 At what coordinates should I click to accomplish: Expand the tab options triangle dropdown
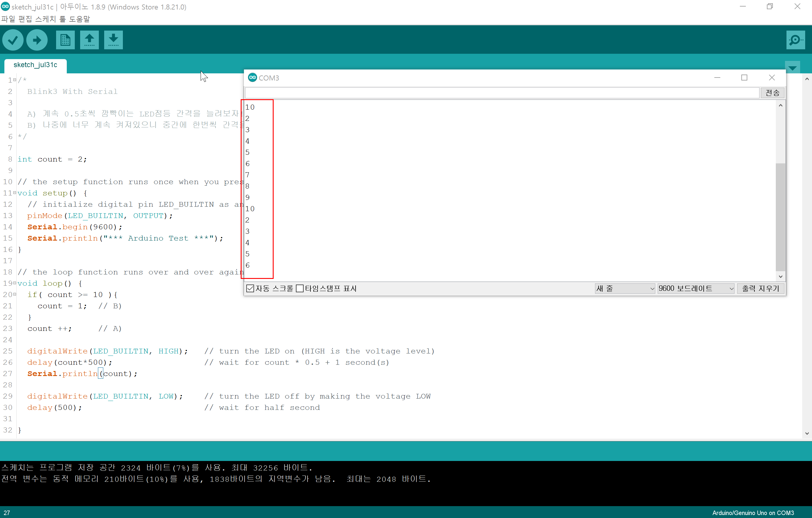tap(792, 68)
